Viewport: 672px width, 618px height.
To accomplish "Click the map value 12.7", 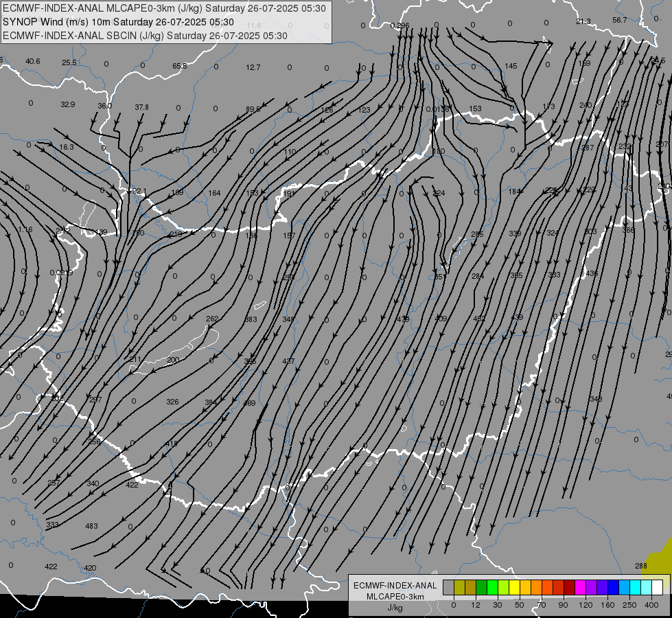I will coord(253,67).
